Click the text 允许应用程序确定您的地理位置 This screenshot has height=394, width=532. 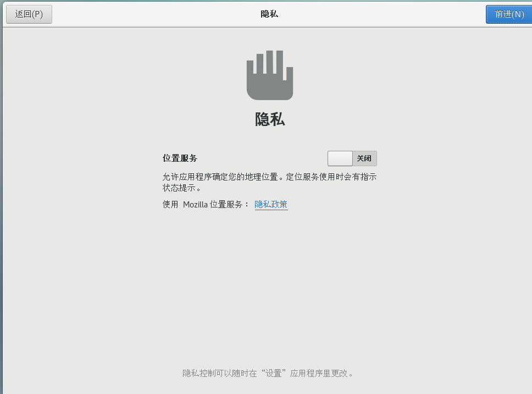coord(220,177)
